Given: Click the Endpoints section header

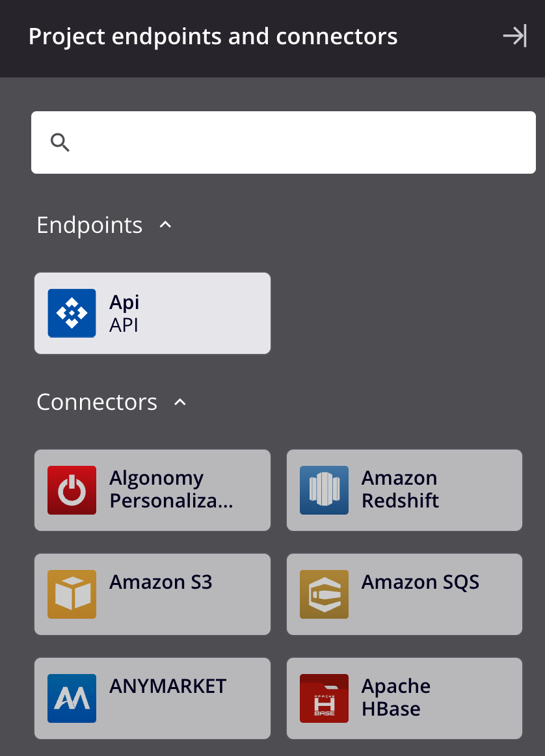Looking at the screenshot, I should click(90, 224).
